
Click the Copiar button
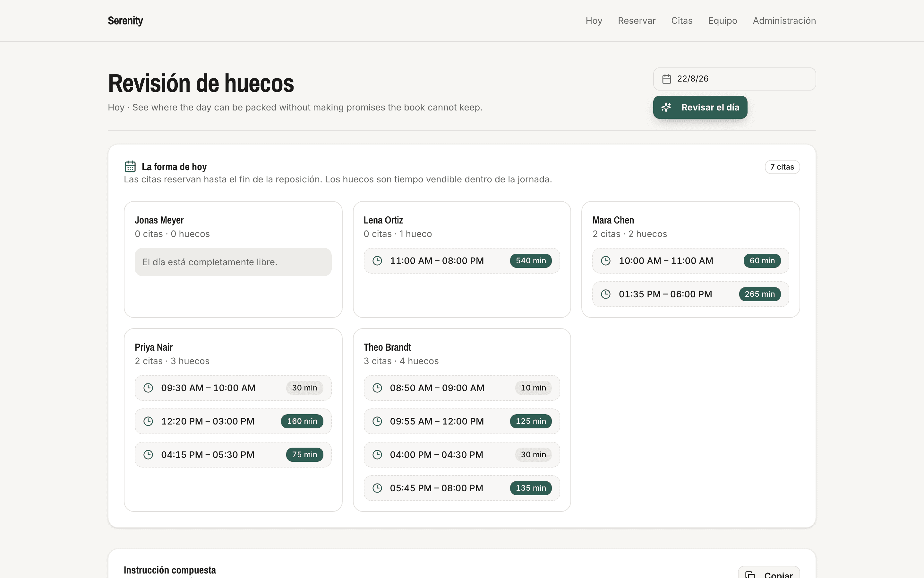tap(769, 573)
